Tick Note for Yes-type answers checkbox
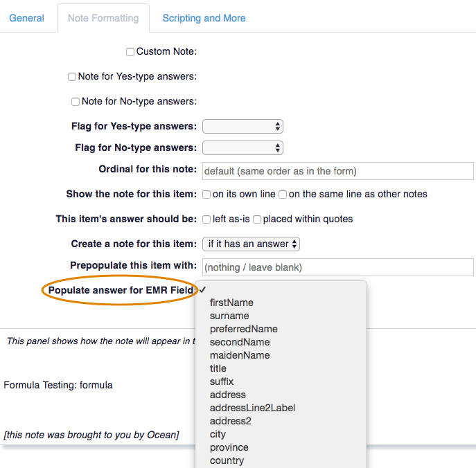 point(72,77)
